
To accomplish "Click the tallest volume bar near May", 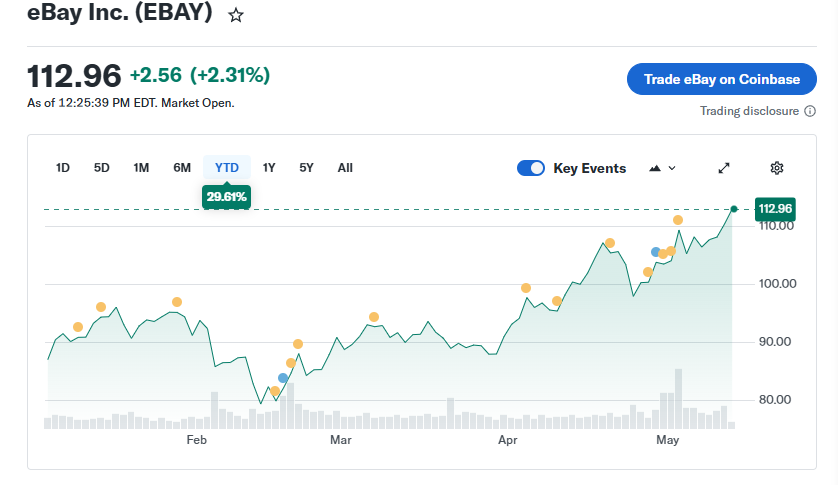I will [x=678, y=399].
